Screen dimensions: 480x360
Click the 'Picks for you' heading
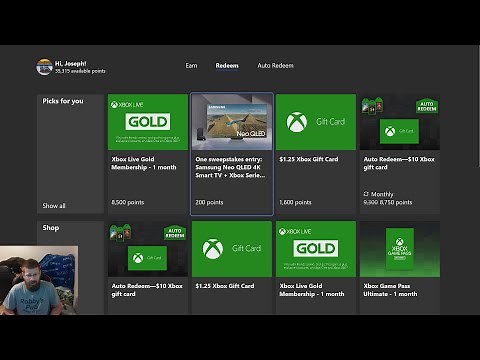pyautogui.click(x=63, y=101)
